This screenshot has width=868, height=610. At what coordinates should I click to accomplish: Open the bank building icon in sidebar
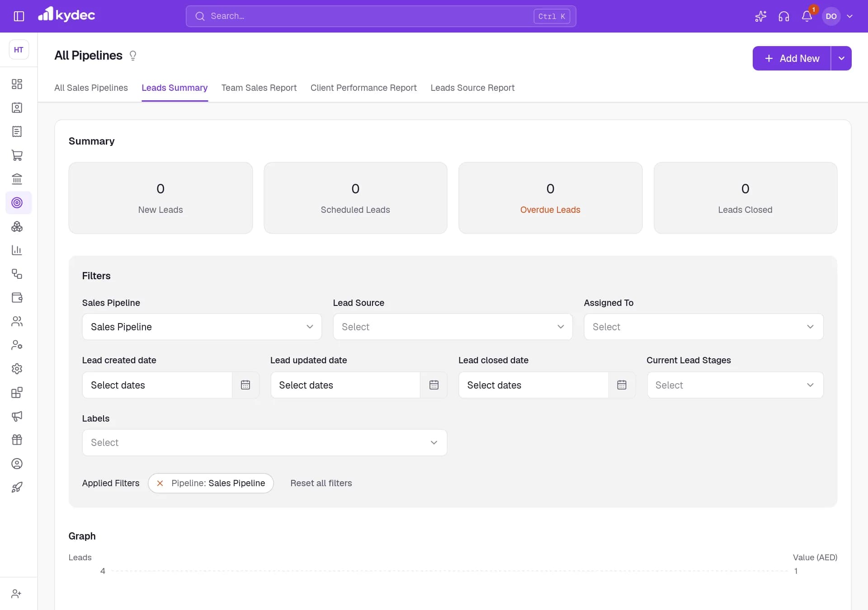click(17, 179)
